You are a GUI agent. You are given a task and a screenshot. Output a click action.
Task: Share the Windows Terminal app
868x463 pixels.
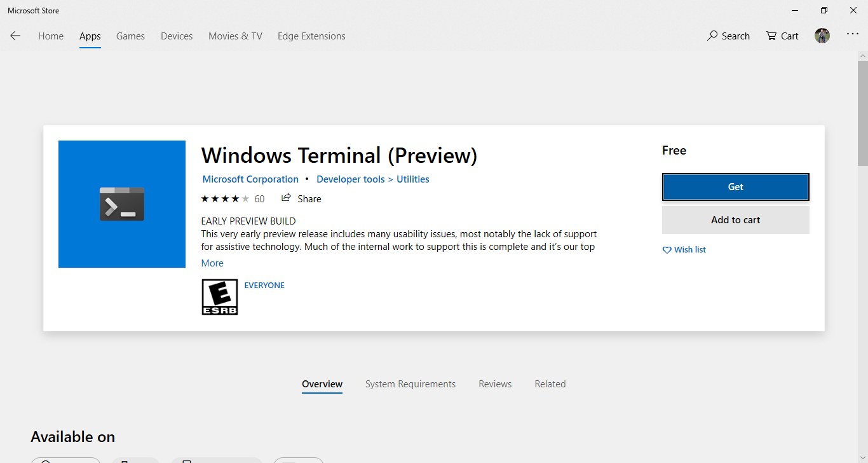(301, 198)
